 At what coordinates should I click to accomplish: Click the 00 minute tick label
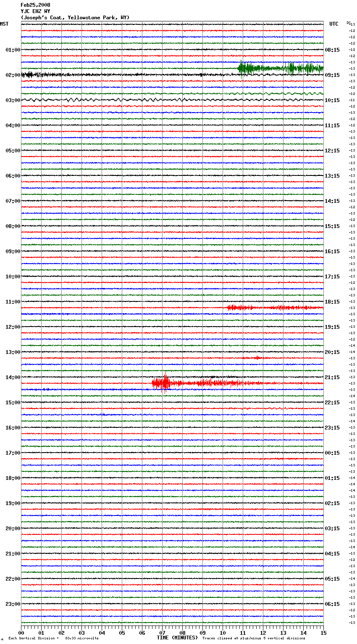click(21, 633)
